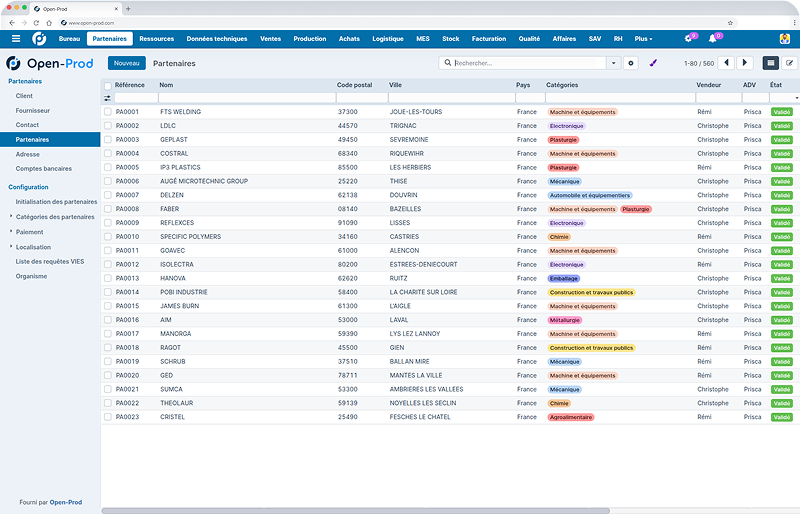Click the round target button beside search
This screenshot has height=514, width=800.
[631, 63]
